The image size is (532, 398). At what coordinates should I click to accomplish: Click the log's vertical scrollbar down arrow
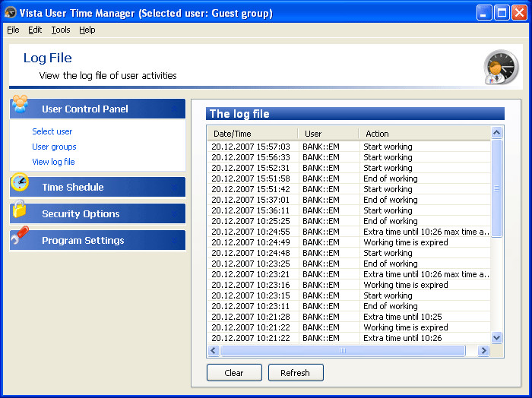pyautogui.click(x=497, y=337)
